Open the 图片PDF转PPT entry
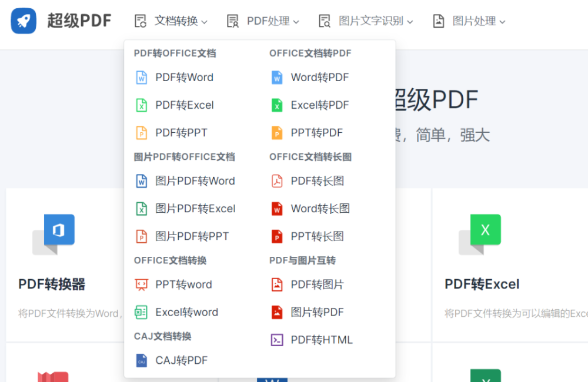 (192, 237)
